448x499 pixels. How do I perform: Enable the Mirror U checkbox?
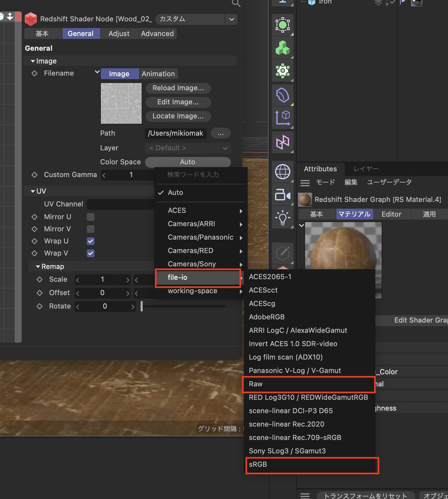(91, 217)
